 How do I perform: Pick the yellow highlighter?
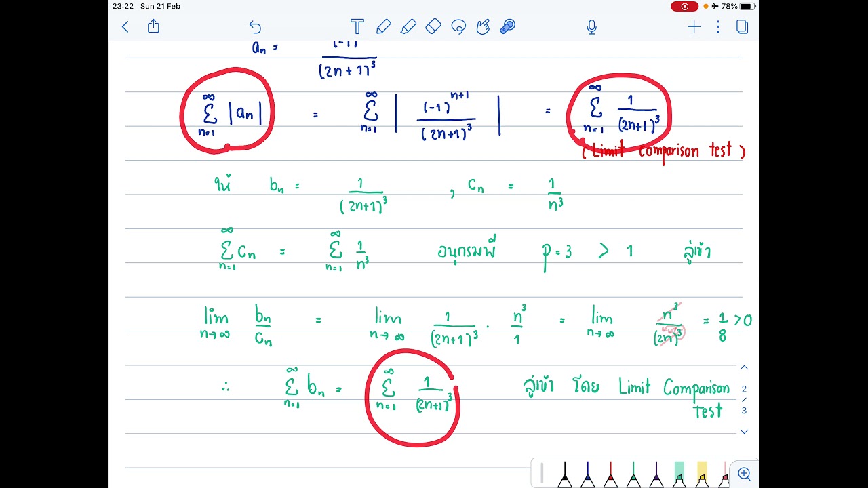(703, 475)
